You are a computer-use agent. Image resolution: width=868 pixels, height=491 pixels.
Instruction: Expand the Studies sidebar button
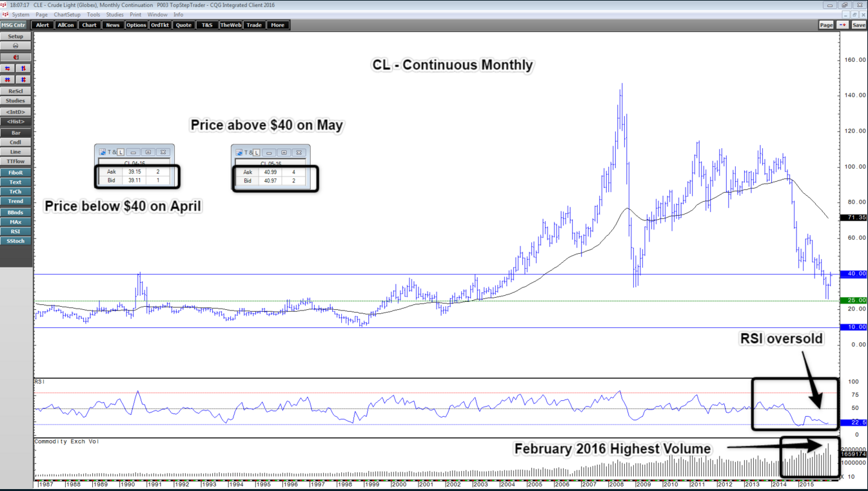[x=15, y=101]
